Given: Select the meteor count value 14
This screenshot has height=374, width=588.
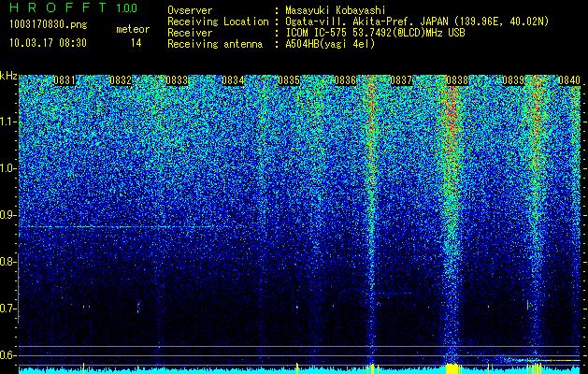Looking at the screenshot, I should point(136,43).
